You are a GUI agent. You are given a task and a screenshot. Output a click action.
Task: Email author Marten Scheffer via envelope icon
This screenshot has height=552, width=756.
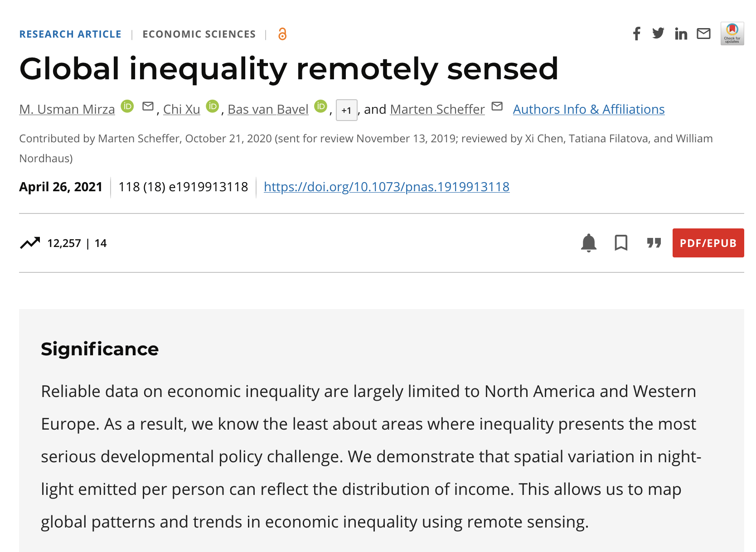(x=497, y=107)
